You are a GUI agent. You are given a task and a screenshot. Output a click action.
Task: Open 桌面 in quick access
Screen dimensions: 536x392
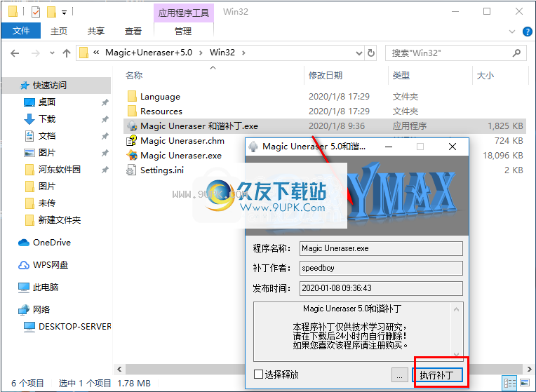[x=47, y=102]
